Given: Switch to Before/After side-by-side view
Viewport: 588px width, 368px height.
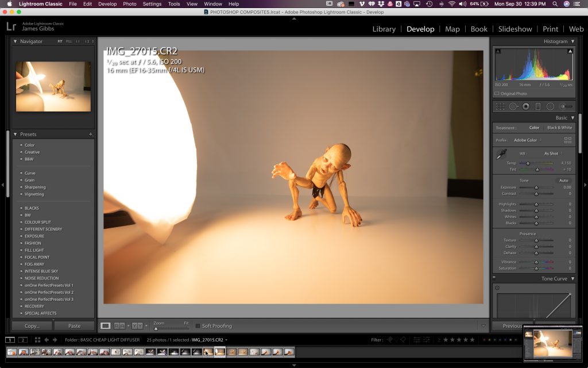Looking at the screenshot, I should (x=137, y=325).
